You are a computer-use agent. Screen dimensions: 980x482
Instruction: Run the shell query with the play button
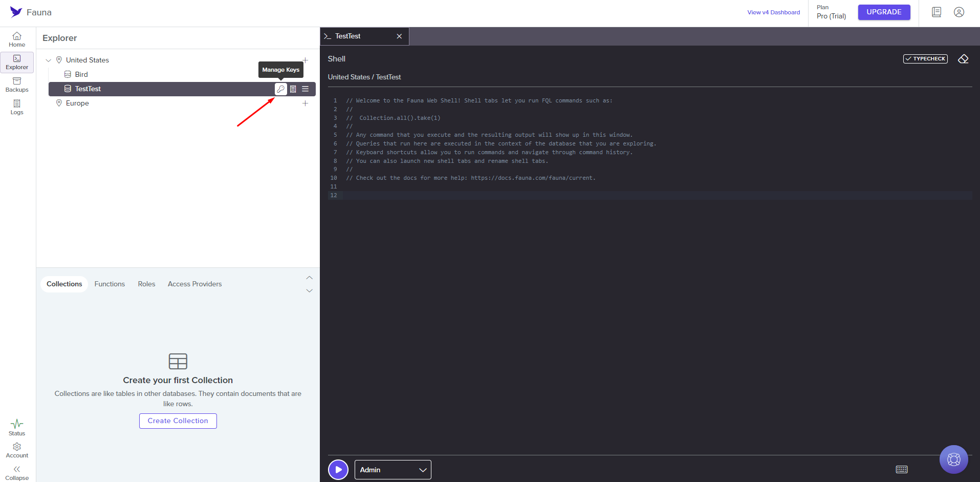coord(338,469)
